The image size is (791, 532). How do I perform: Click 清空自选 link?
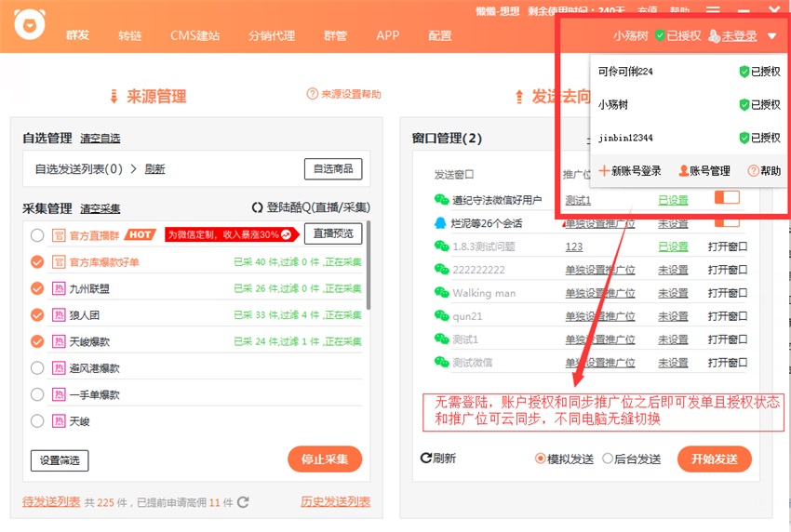(x=100, y=139)
